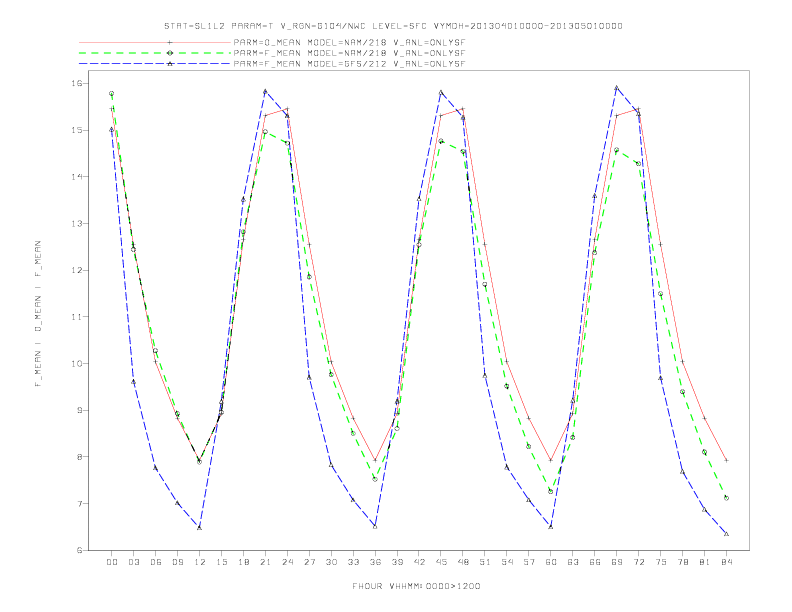Screen dimensions: 792x612
Task: Click x-axis tick label 54
Action: pos(507,562)
